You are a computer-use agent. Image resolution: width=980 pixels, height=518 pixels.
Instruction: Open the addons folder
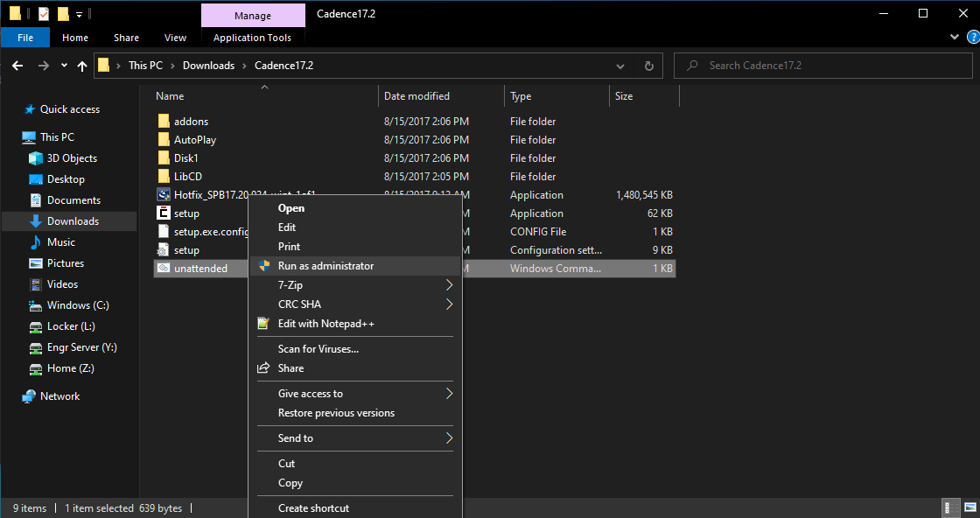pos(191,122)
